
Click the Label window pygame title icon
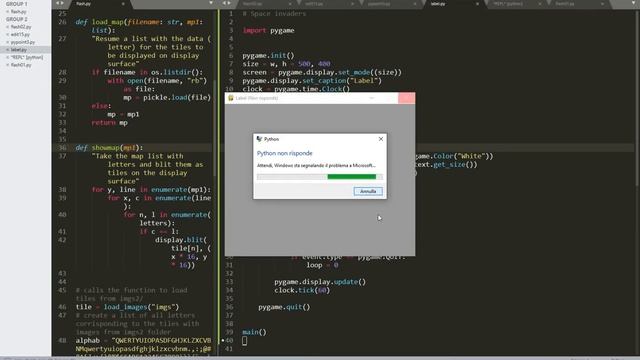pos(231,98)
